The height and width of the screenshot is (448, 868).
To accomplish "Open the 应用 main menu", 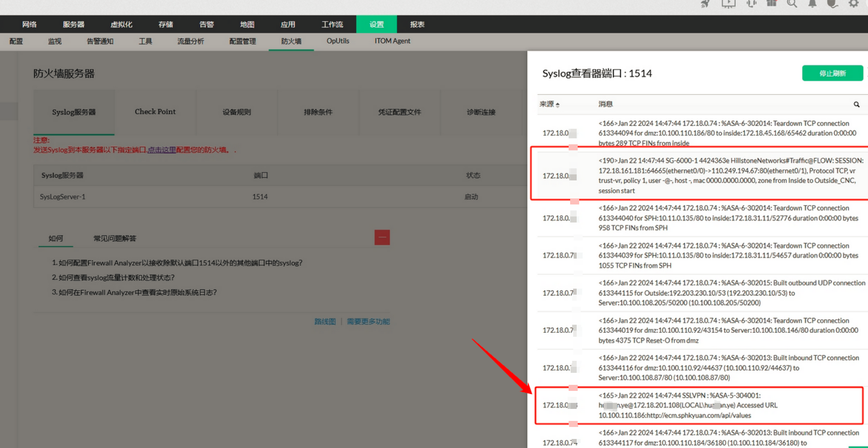I will (x=288, y=24).
